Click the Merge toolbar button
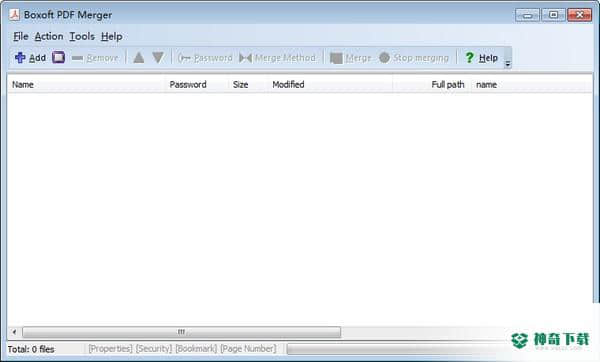600x362 pixels. [351, 58]
